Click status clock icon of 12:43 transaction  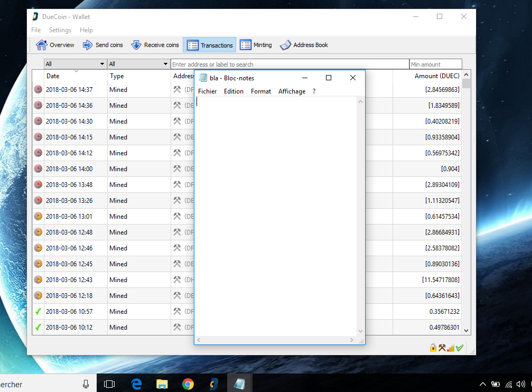38,279
